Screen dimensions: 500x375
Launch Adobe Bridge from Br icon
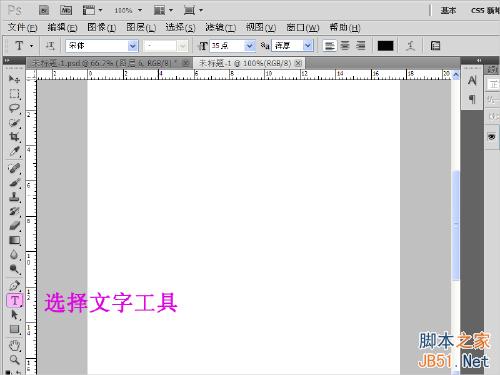click(x=44, y=10)
